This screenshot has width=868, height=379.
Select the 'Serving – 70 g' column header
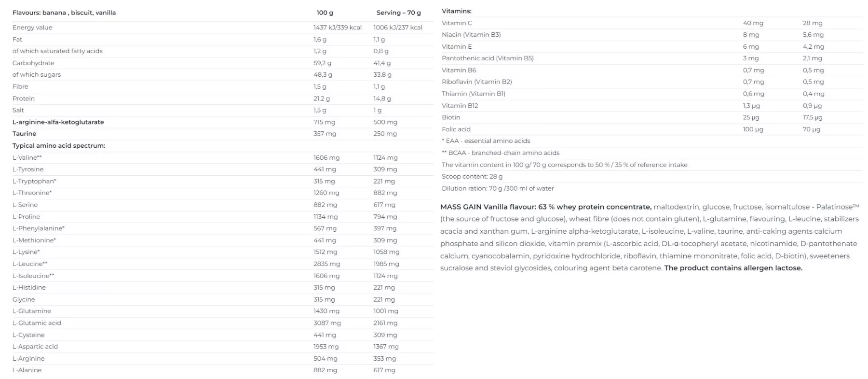point(398,13)
